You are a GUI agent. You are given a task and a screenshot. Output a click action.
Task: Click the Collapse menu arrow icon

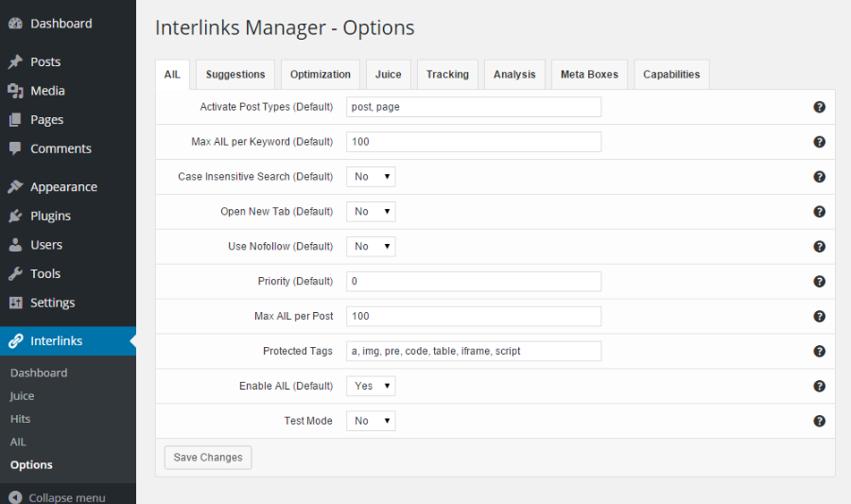pyautogui.click(x=15, y=497)
